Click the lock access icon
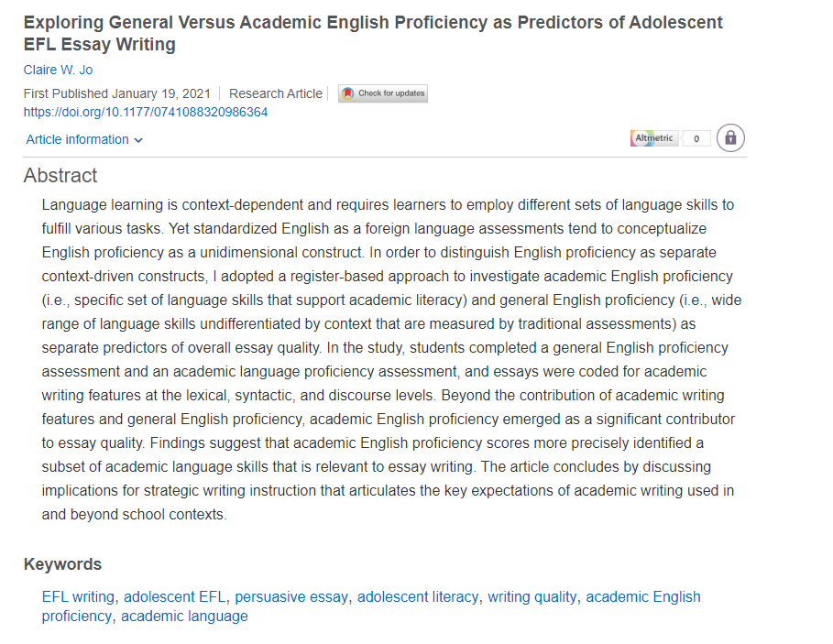 click(730, 138)
